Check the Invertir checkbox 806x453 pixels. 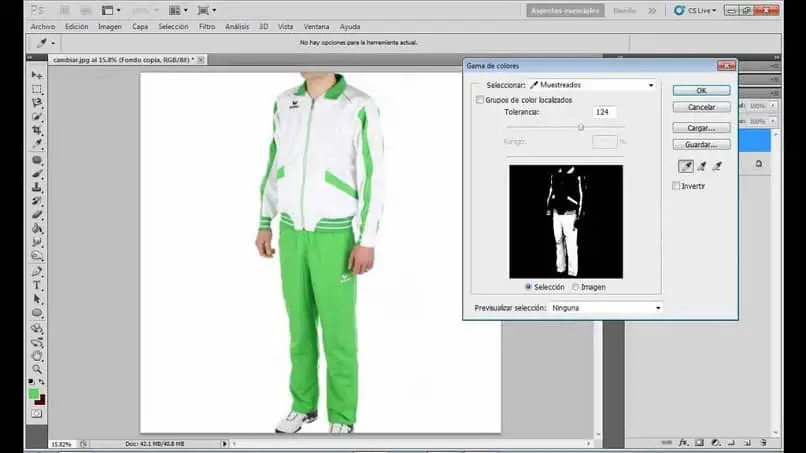pos(677,186)
